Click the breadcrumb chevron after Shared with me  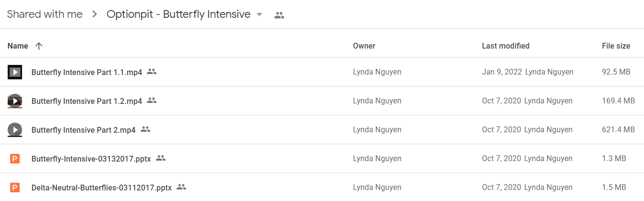(x=95, y=14)
